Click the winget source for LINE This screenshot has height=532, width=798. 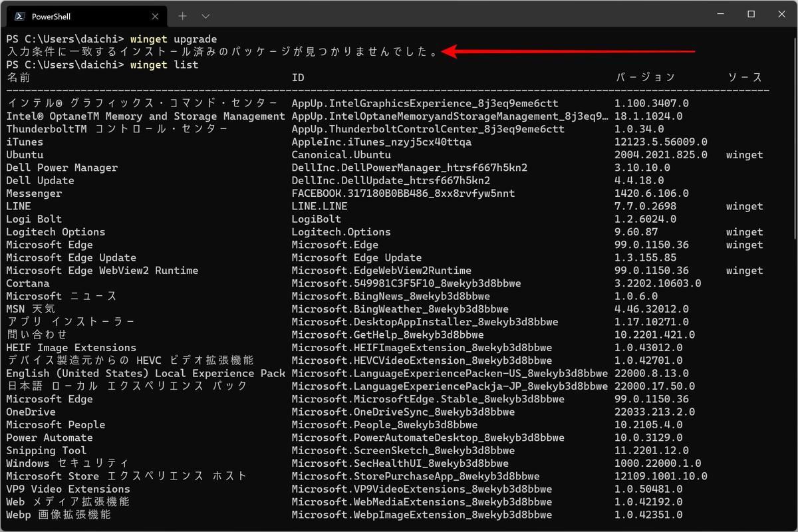pyautogui.click(x=745, y=206)
